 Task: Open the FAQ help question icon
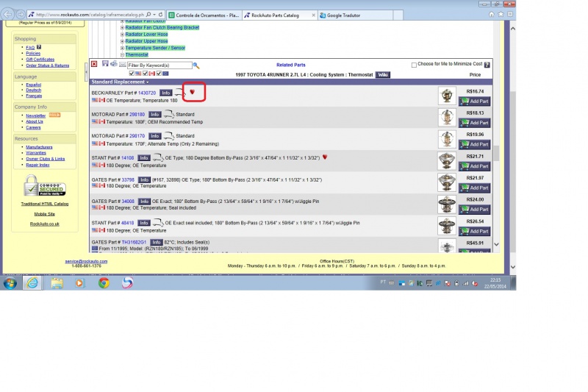coord(39,47)
